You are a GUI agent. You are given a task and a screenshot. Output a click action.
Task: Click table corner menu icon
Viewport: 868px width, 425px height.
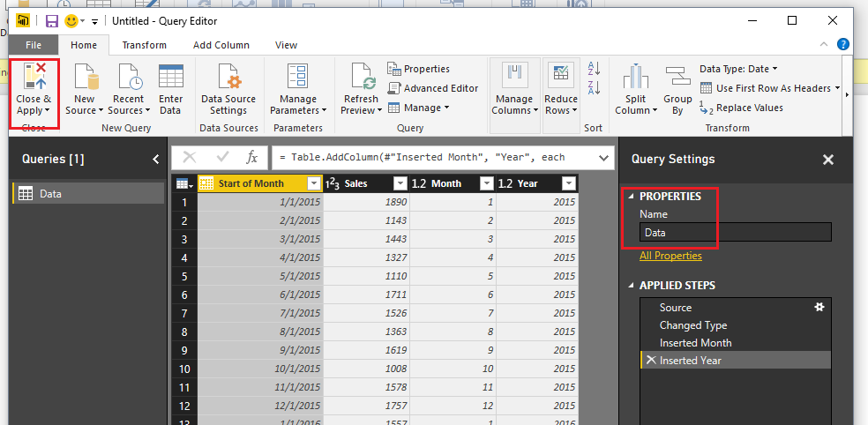pyautogui.click(x=184, y=183)
